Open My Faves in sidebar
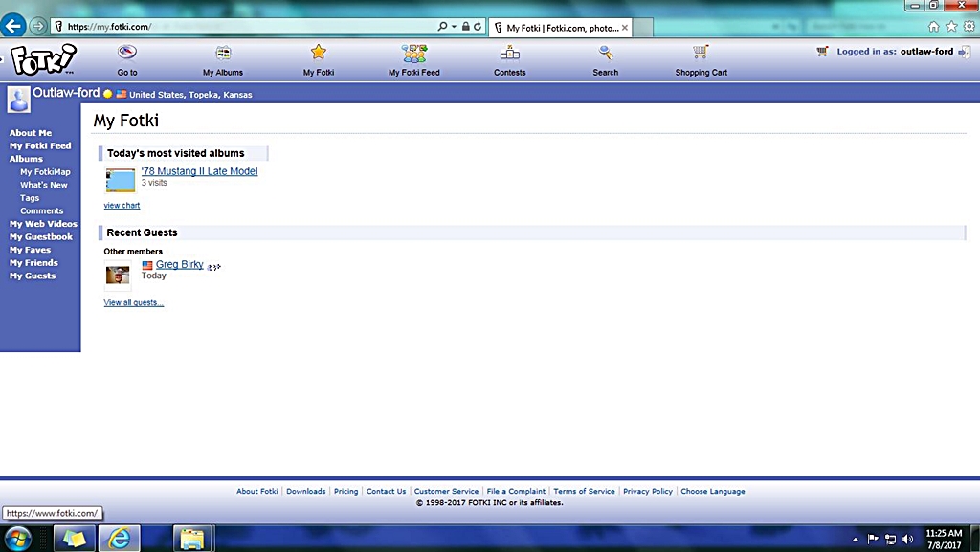 [30, 250]
